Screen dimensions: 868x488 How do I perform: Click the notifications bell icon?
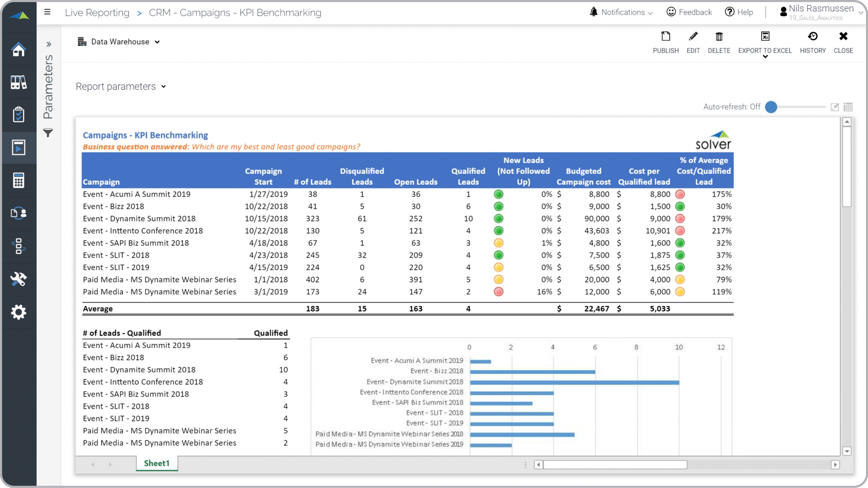click(593, 12)
